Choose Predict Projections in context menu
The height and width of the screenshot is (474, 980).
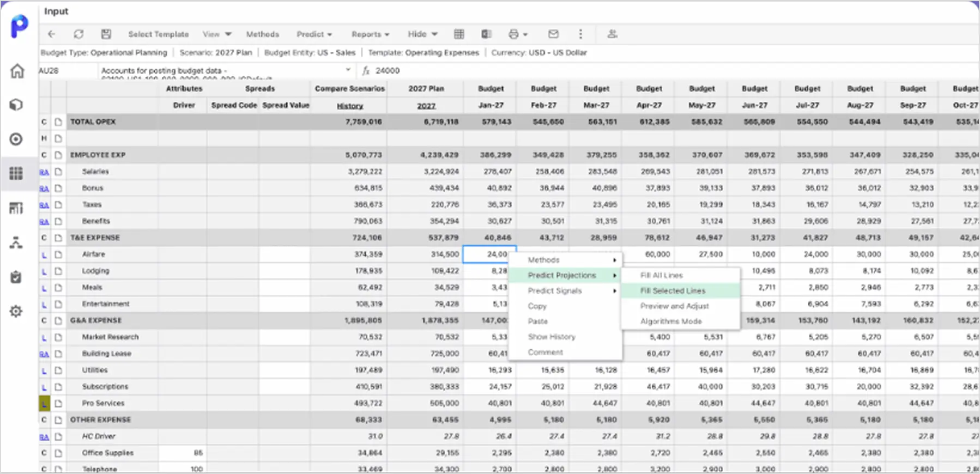point(565,275)
